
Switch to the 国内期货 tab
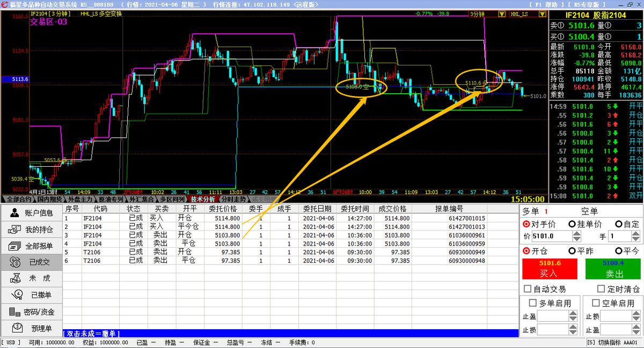click(49, 199)
